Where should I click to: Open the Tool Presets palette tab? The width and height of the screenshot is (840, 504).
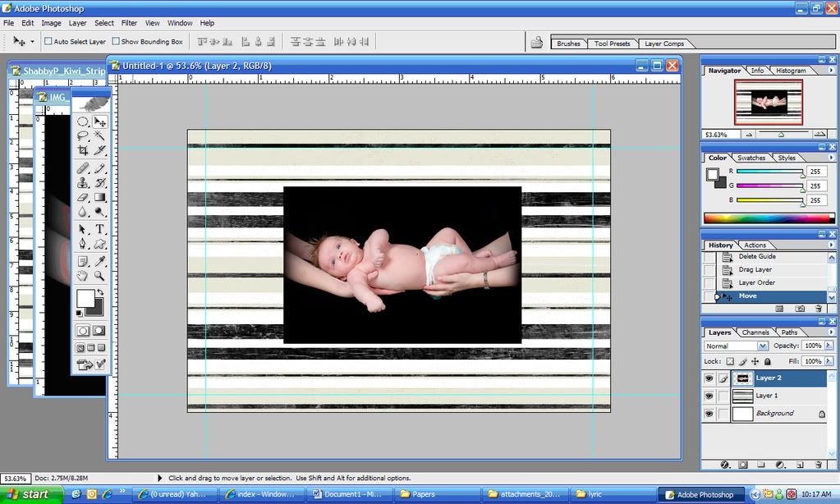pyautogui.click(x=612, y=44)
